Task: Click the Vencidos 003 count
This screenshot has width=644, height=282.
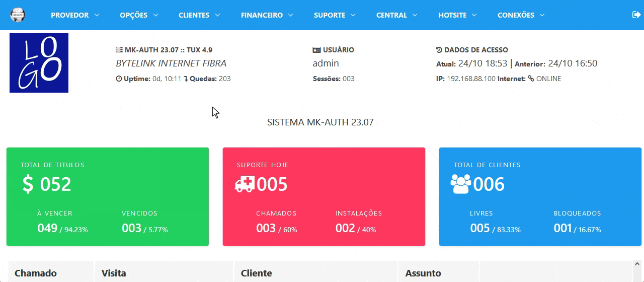Action: click(x=132, y=228)
